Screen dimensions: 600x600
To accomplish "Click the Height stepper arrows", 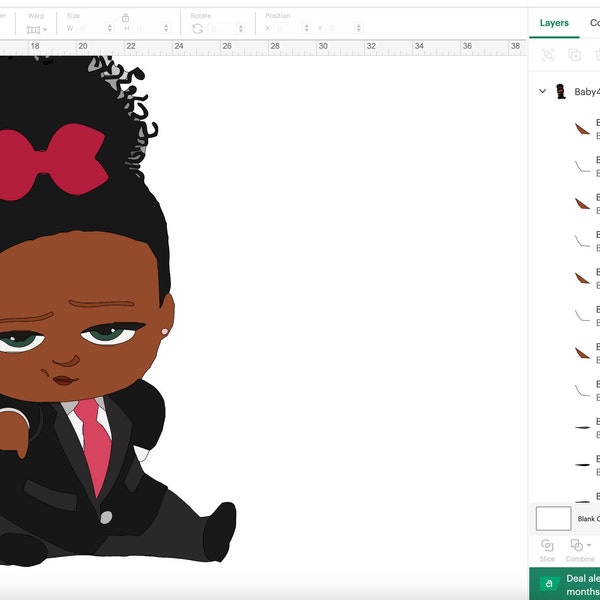I will [166, 28].
